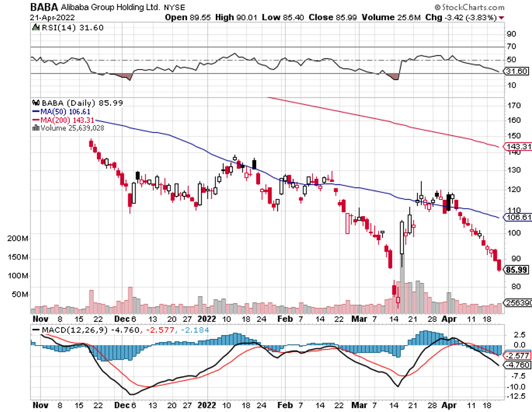Click the 'Dec' label on the price chart date axis
This screenshot has height=412, width=532.
pyautogui.click(x=122, y=319)
